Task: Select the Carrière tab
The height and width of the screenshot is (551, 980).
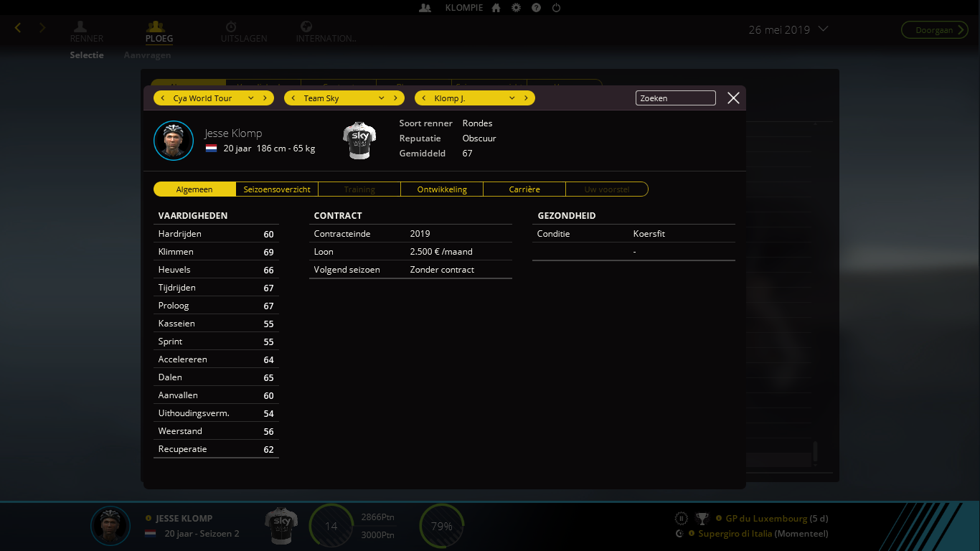Action: pos(524,189)
